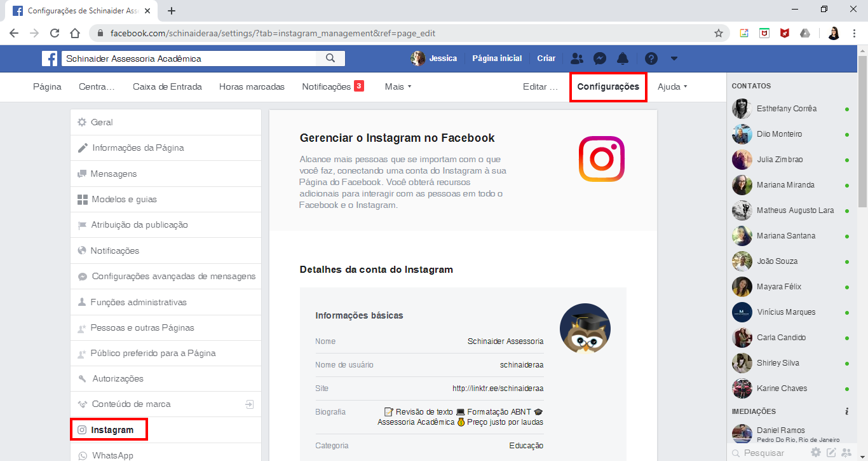Expand the Mais dropdown
This screenshot has width=868, height=461.
[398, 86]
